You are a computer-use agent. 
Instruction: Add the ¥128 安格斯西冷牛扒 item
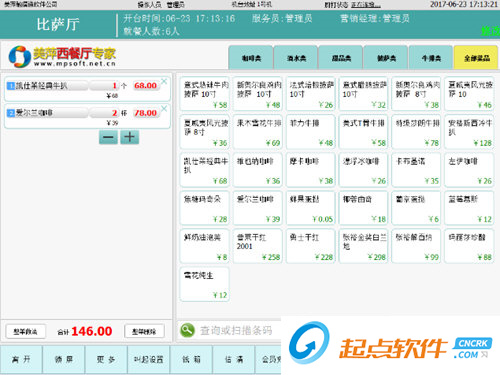pyautogui.click(x=469, y=132)
